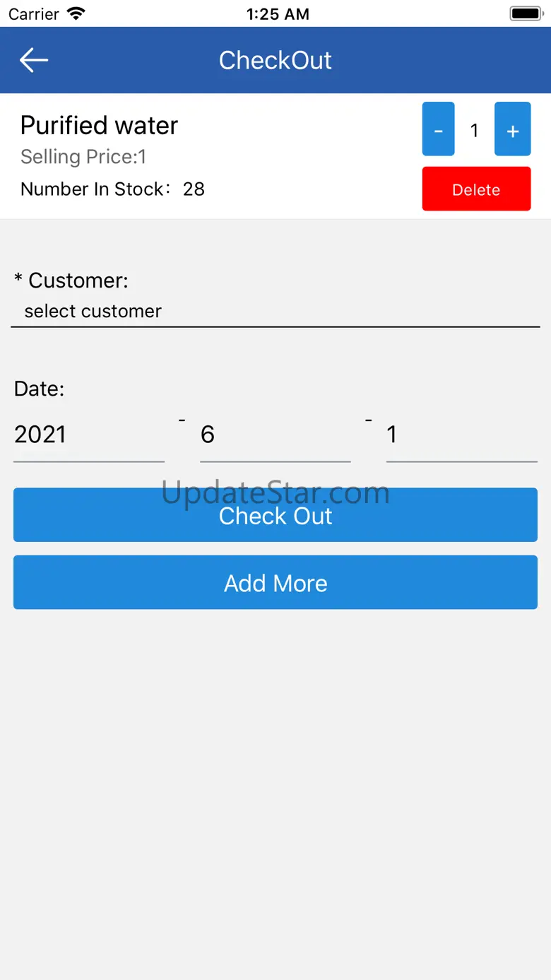
Task: Tap the Customer field label
Action: point(71,281)
